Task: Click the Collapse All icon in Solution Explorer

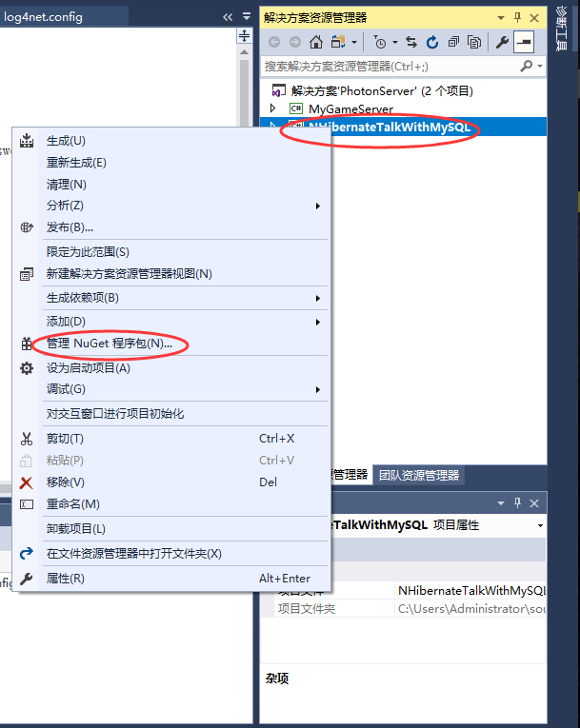Action: click(x=453, y=42)
